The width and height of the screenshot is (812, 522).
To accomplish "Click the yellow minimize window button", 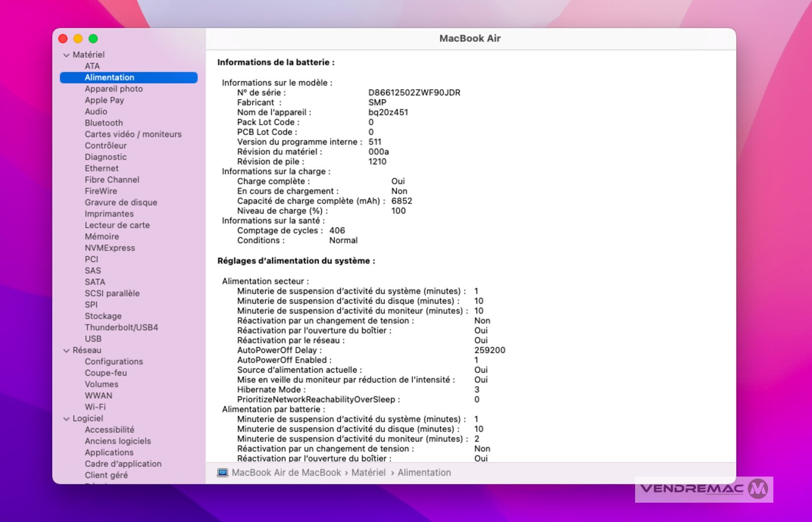I will click(78, 39).
